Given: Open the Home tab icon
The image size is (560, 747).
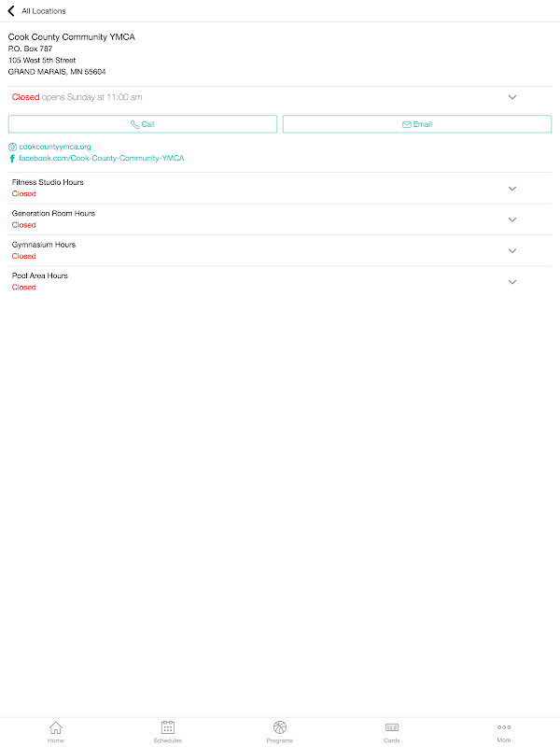Looking at the screenshot, I should tap(56, 727).
